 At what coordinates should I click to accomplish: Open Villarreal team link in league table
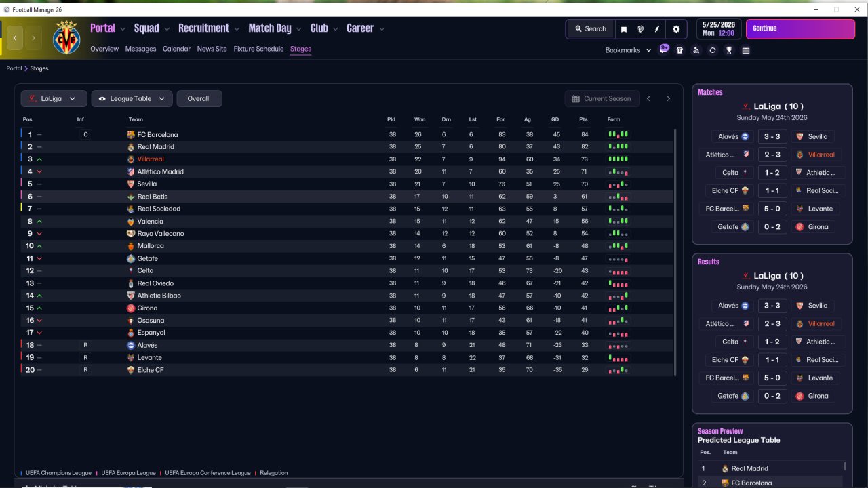click(x=151, y=159)
